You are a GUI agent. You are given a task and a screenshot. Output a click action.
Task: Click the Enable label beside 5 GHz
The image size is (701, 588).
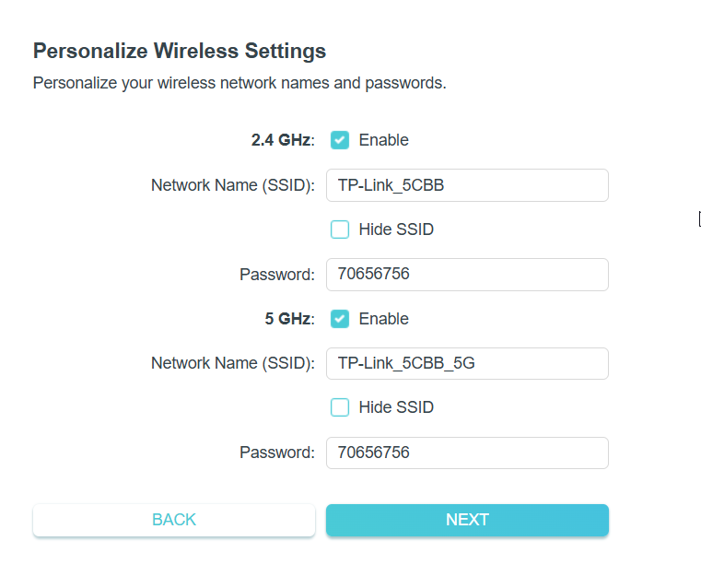(x=383, y=319)
